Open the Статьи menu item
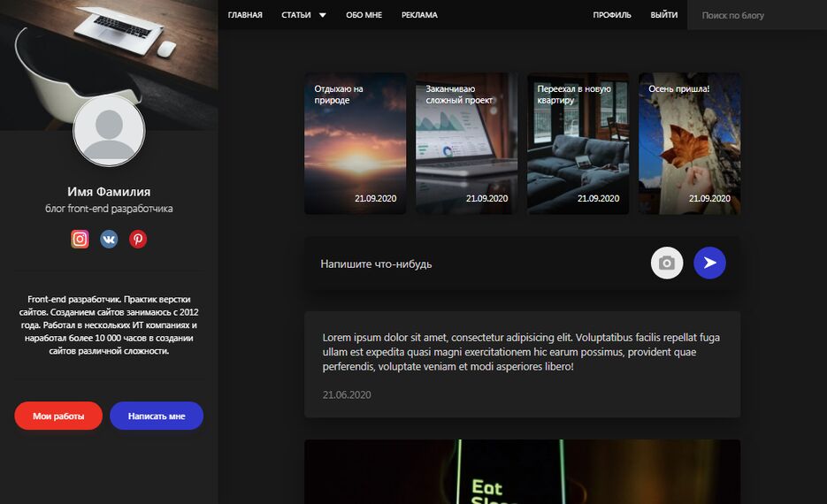 click(x=296, y=15)
